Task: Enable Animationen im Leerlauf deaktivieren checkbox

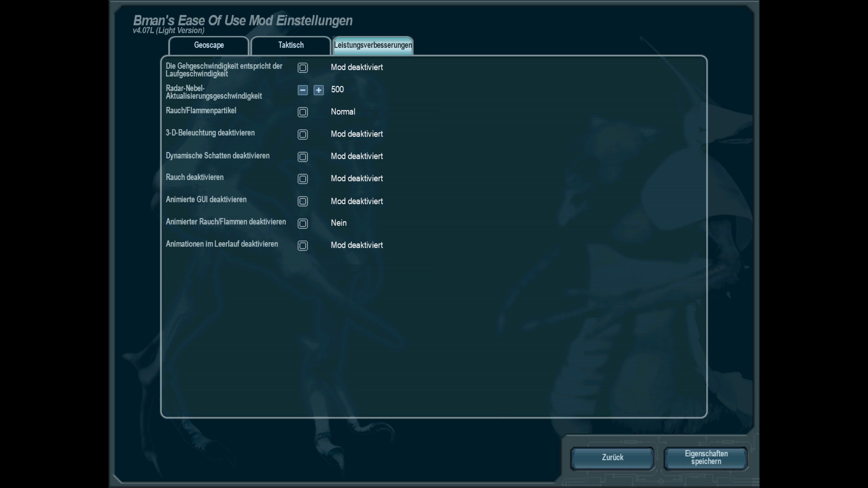Action: [302, 246]
